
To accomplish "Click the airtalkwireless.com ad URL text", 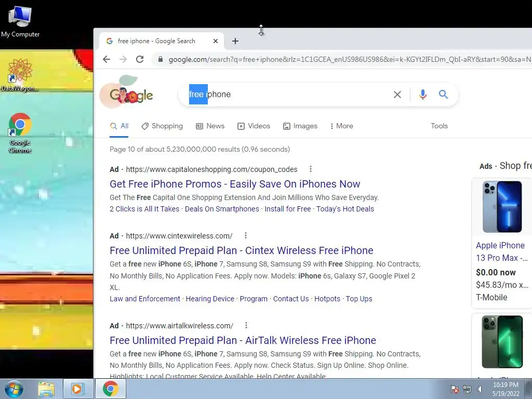I will (x=179, y=326).
